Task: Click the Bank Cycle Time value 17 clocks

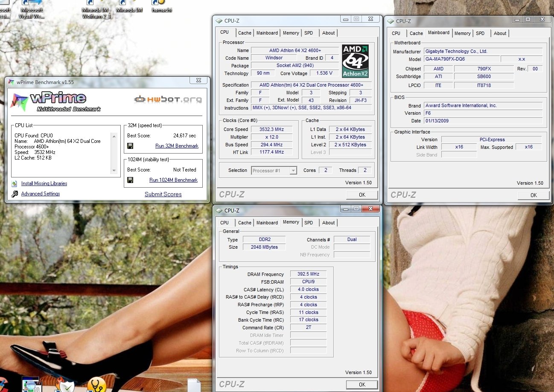Action: tap(308, 320)
